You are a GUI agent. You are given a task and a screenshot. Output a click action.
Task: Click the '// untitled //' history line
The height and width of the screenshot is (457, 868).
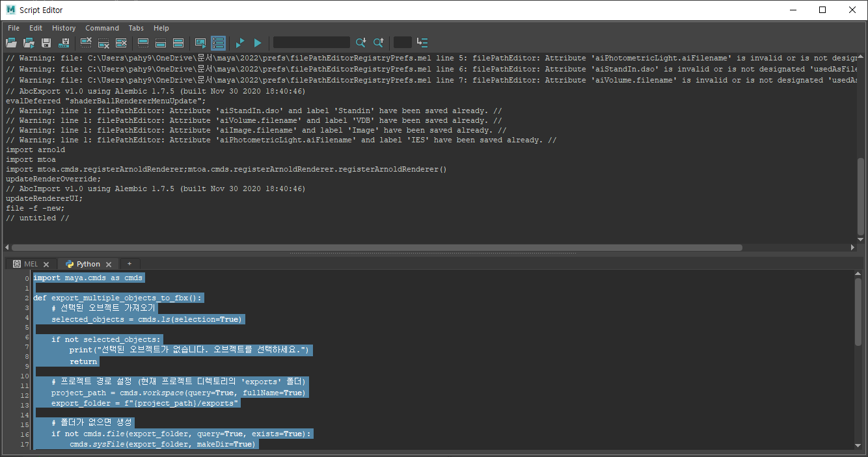[x=37, y=218]
